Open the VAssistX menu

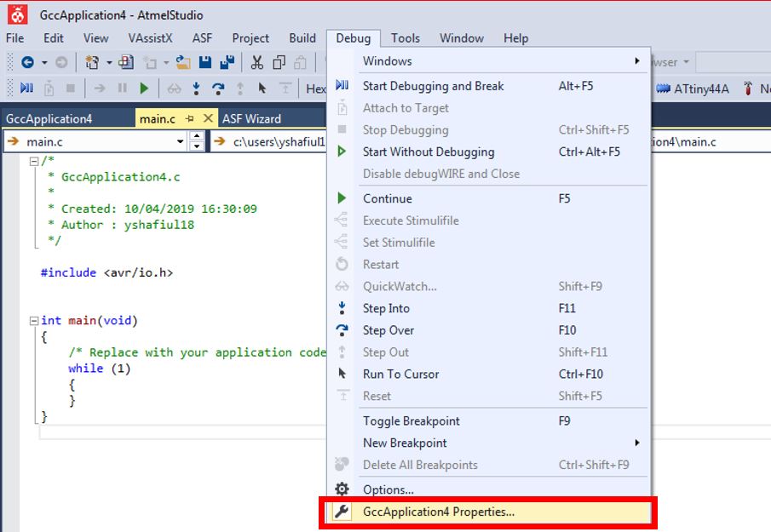pyautogui.click(x=150, y=37)
